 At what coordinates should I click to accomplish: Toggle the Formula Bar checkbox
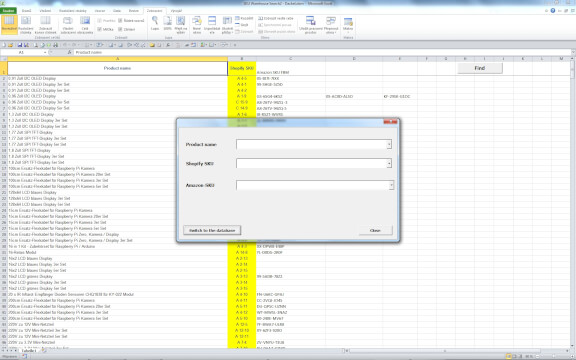tap(120, 21)
